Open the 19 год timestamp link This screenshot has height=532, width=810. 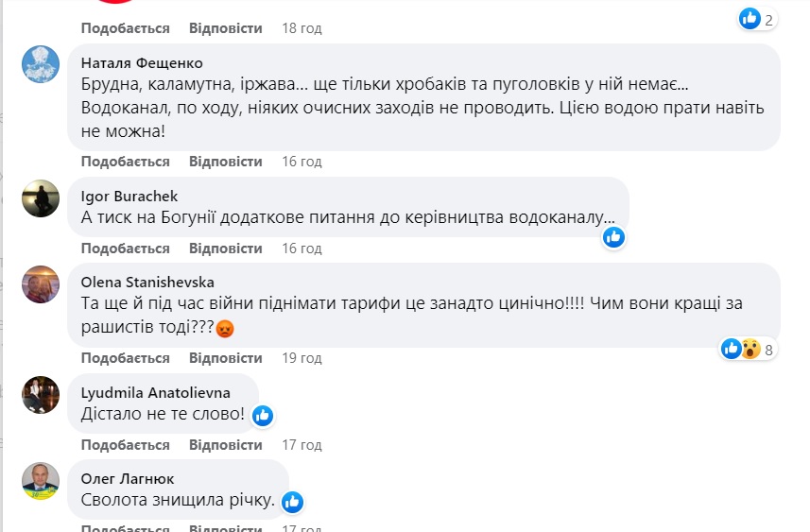[302, 358]
